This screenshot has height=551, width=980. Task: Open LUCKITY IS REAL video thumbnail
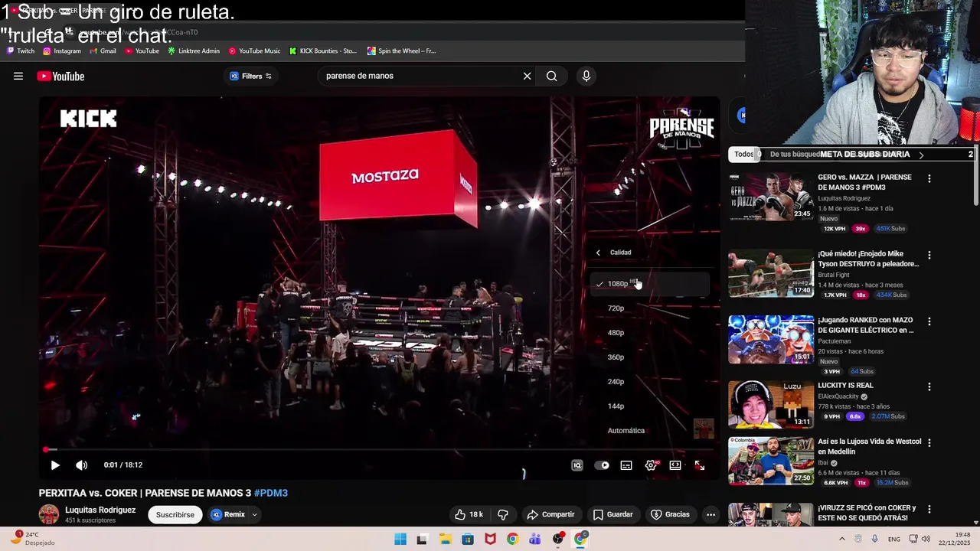point(771,405)
